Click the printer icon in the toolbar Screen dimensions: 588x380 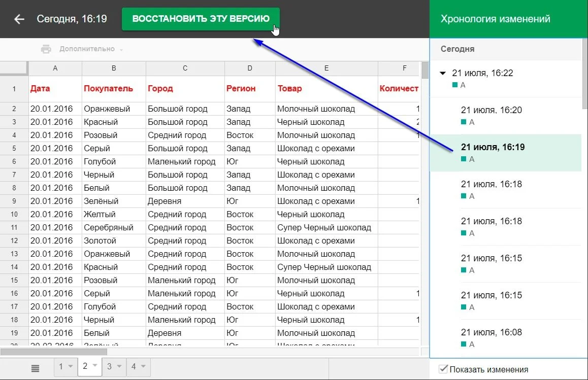pyautogui.click(x=46, y=49)
